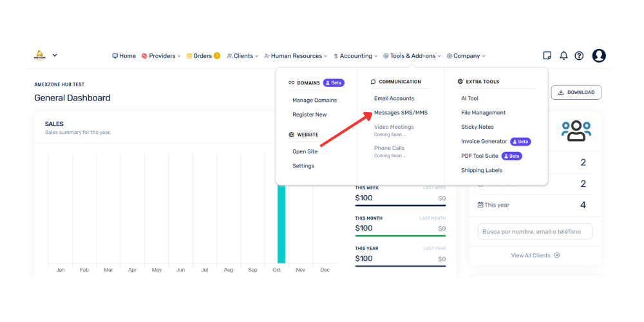Viewport: 644px width, 322px height.
Task: Click the help question mark icon
Action: pyautogui.click(x=579, y=55)
